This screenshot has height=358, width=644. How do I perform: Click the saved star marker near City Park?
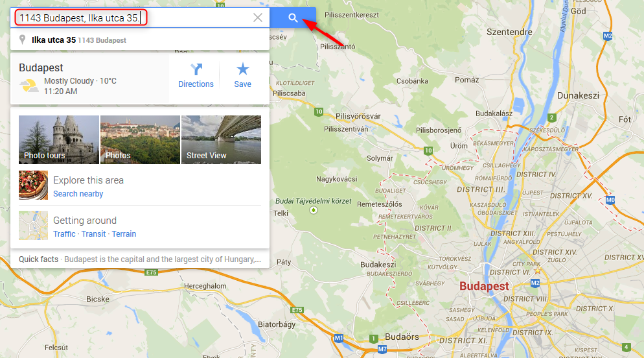[538, 270]
